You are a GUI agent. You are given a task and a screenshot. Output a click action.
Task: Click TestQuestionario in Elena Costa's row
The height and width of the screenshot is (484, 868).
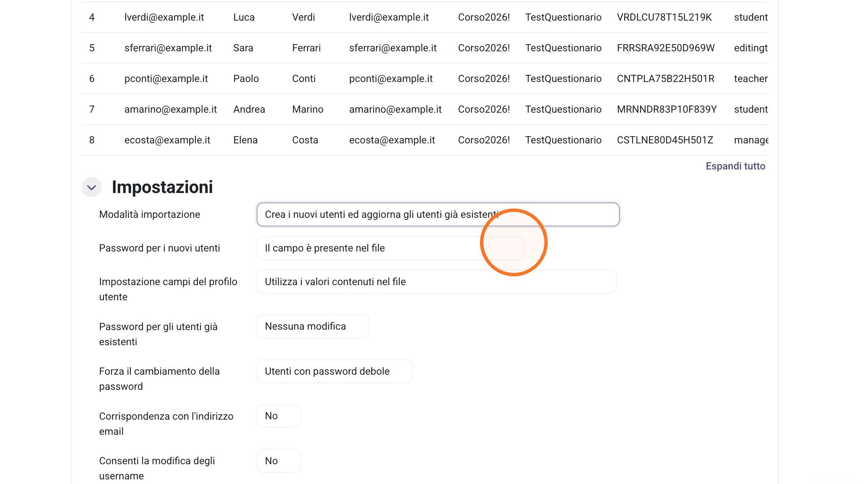[563, 140]
